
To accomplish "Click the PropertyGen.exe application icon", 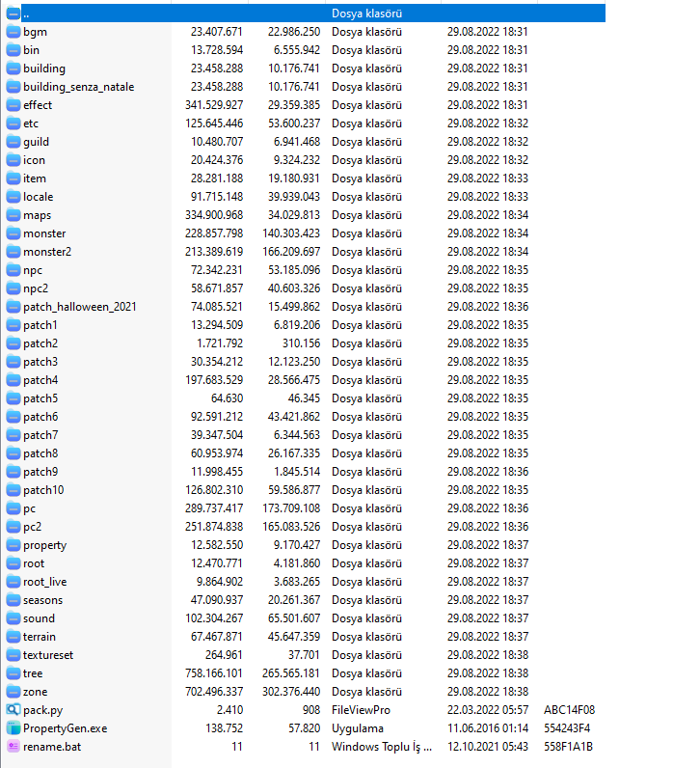I will [x=13, y=728].
